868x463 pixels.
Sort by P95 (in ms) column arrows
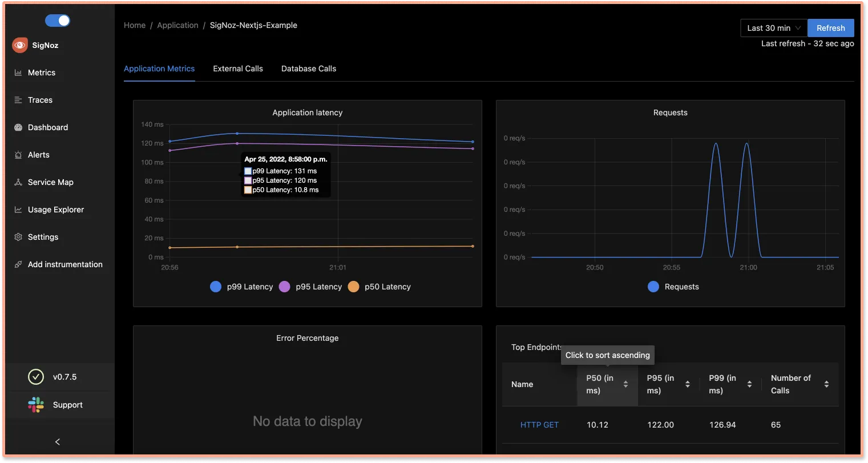[x=687, y=384]
